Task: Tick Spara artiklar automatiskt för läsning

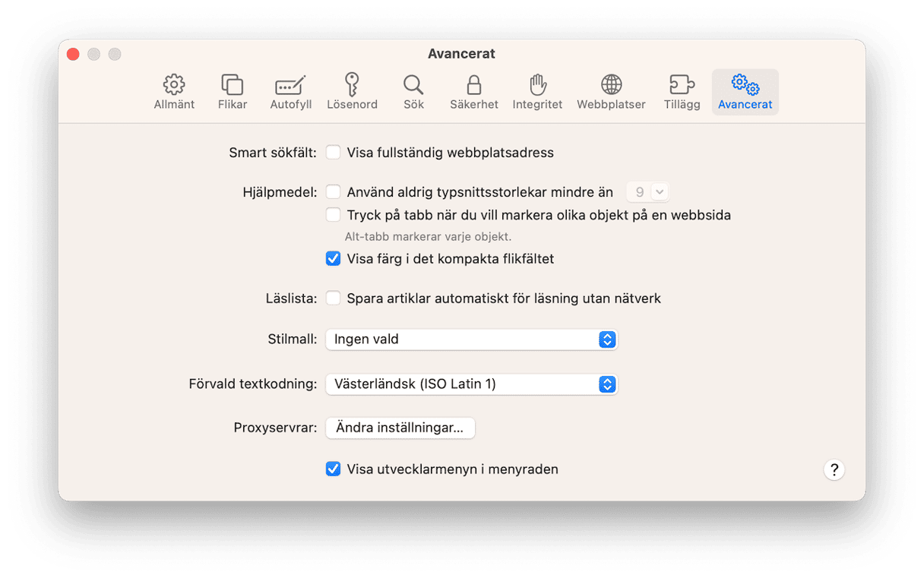Action: point(333,298)
